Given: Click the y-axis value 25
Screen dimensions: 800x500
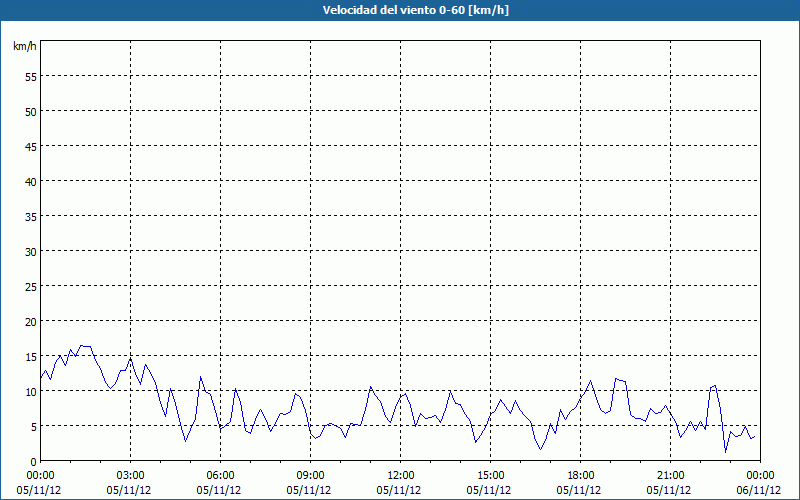Looking at the screenshot, I should (31, 287).
